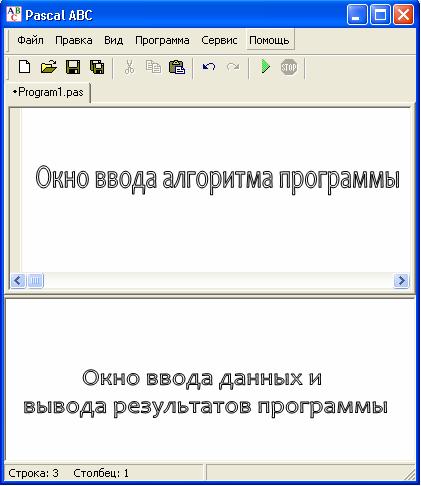Copy selection with the copy icon
Image resolution: width=421 pixels, height=486 pixels.
pyautogui.click(x=153, y=67)
